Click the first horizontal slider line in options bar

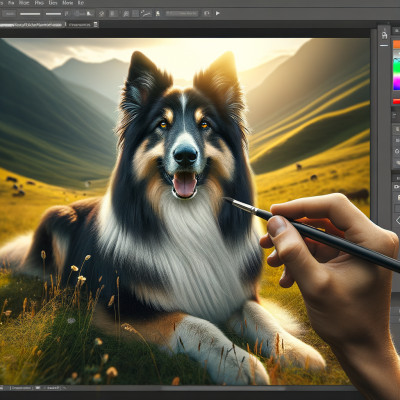[30, 14]
